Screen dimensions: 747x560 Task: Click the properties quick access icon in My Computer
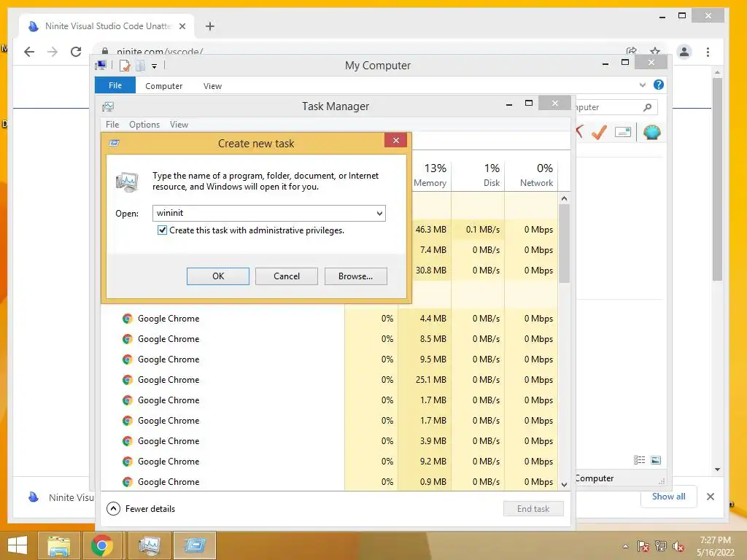pos(124,66)
